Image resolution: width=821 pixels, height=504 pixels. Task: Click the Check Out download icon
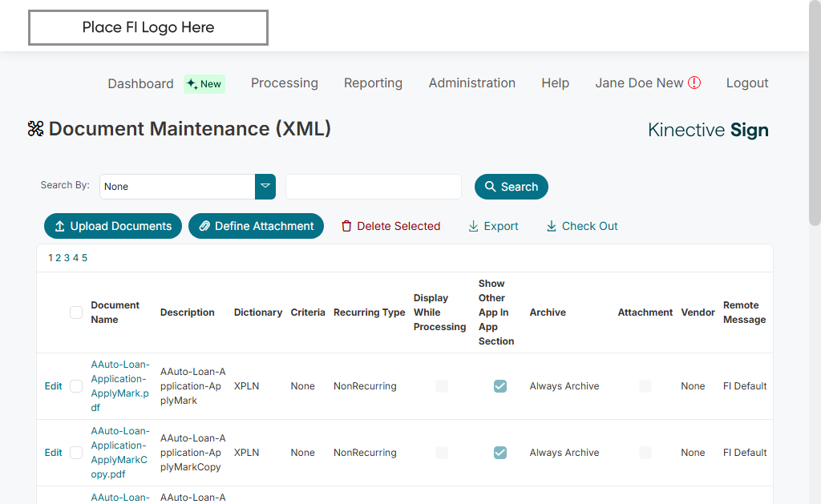pyautogui.click(x=552, y=227)
